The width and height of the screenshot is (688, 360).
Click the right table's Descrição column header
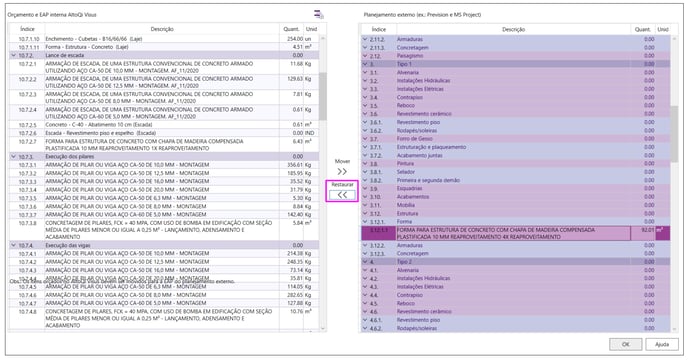513,29
